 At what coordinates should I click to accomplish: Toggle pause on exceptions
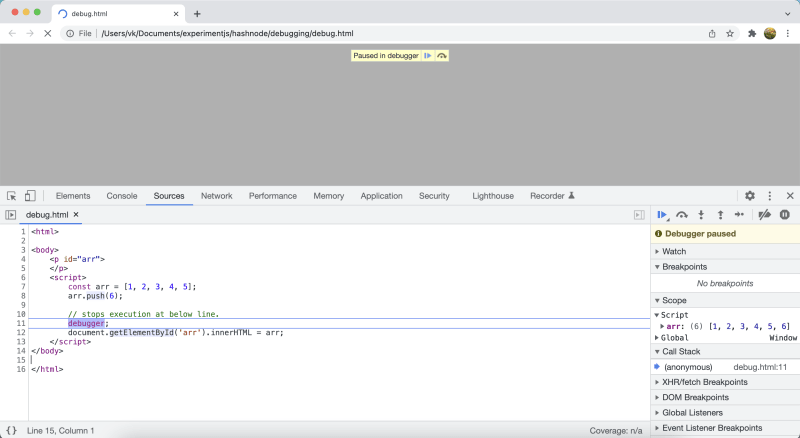(785, 215)
